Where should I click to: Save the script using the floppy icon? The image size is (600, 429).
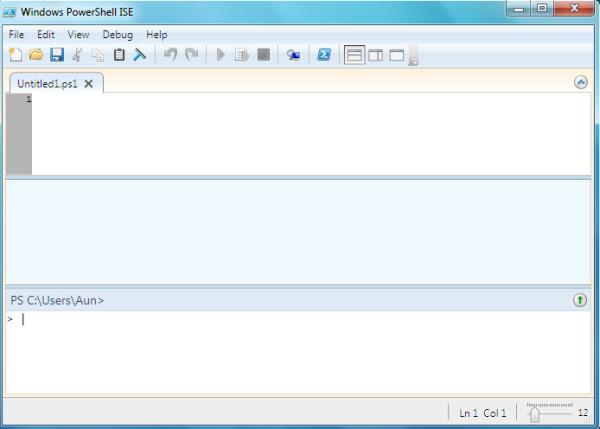click(x=57, y=55)
